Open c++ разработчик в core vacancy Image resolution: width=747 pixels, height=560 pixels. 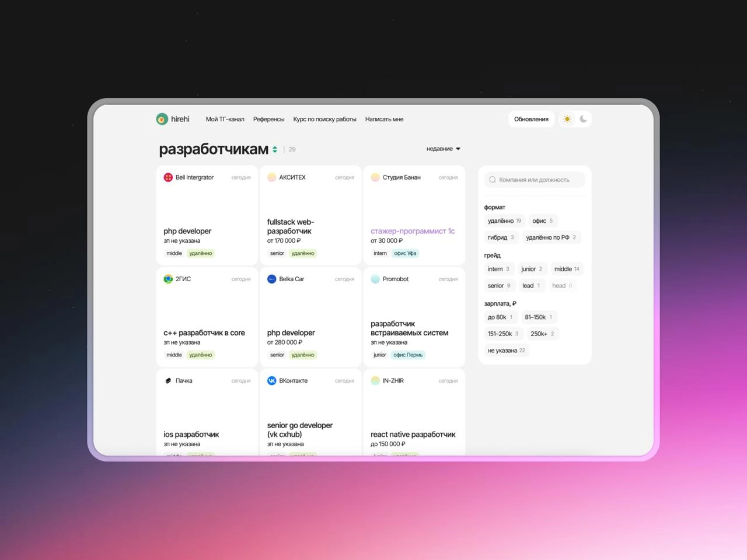tap(204, 332)
